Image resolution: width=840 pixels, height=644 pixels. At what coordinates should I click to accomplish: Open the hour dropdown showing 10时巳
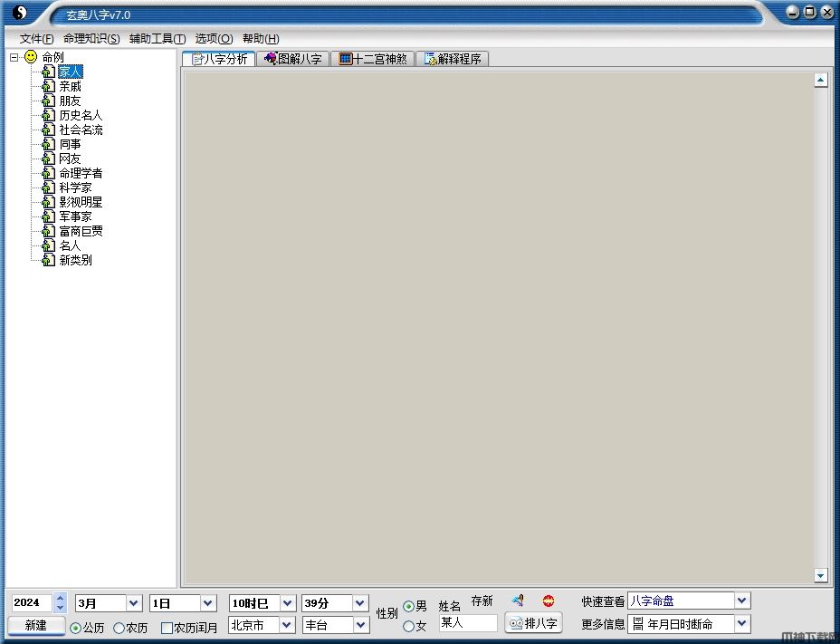click(288, 603)
